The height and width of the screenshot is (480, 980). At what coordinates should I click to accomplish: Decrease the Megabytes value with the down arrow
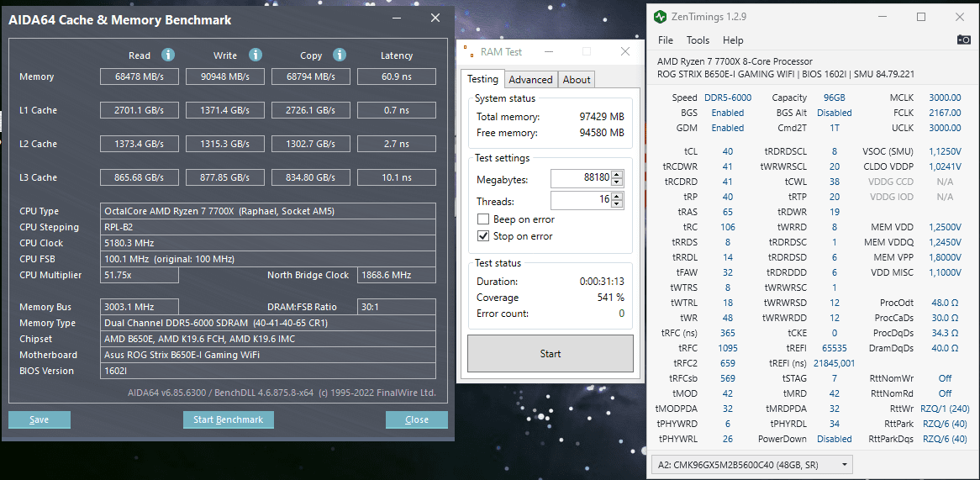click(618, 182)
